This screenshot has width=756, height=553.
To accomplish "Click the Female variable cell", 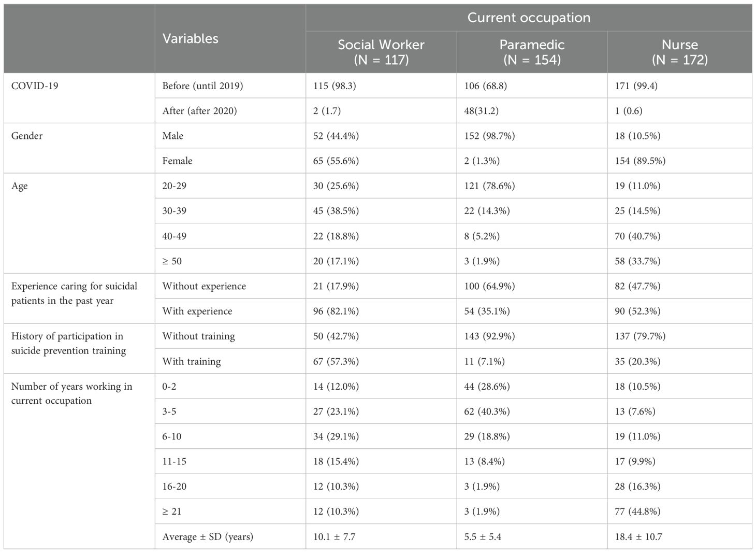I will (x=177, y=161).
